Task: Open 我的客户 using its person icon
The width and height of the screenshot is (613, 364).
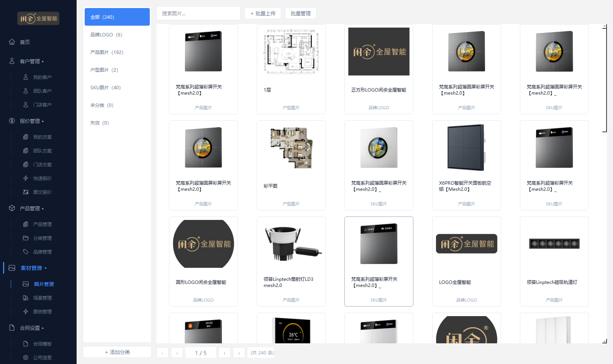Action: [x=26, y=77]
